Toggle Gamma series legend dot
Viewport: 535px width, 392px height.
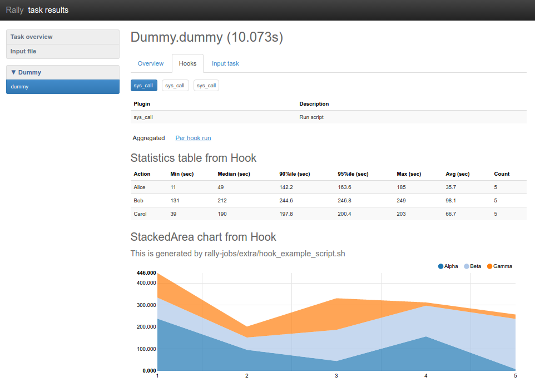tap(490, 266)
